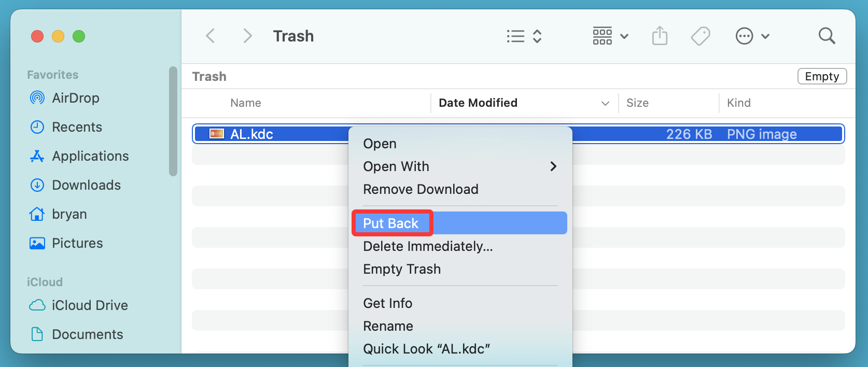Click the Share toolbar icon
The image size is (868, 367).
coord(660,36)
